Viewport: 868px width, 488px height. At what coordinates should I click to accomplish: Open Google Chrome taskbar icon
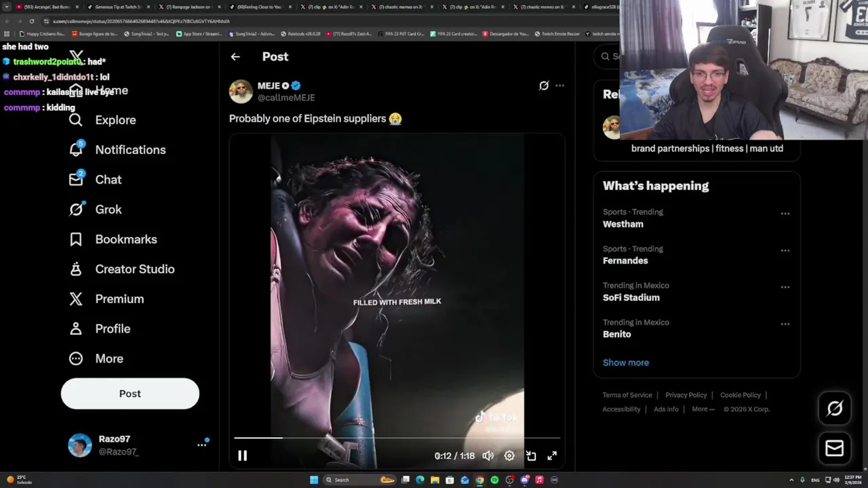479,480
